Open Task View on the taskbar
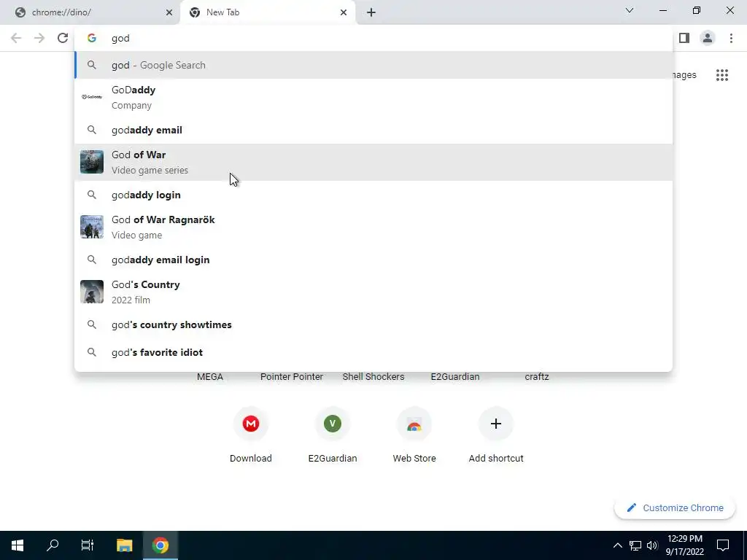This screenshot has width=747, height=560. coord(88,545)
